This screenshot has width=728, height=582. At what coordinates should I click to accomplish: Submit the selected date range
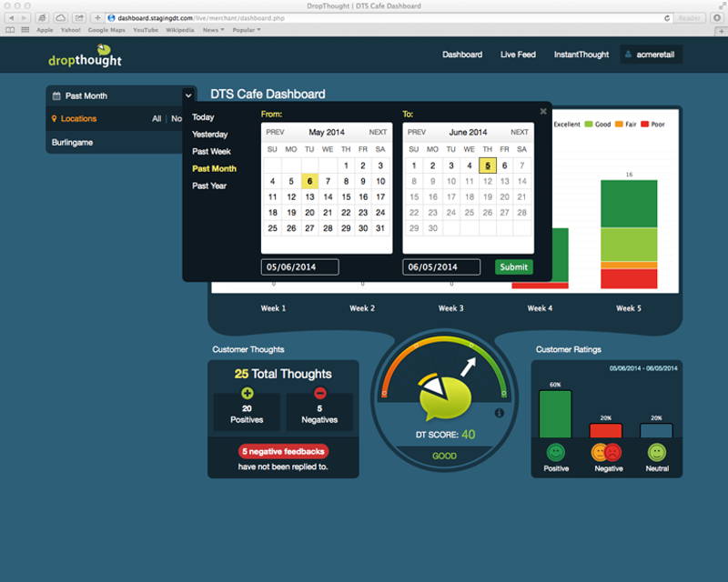pos(513,266)
